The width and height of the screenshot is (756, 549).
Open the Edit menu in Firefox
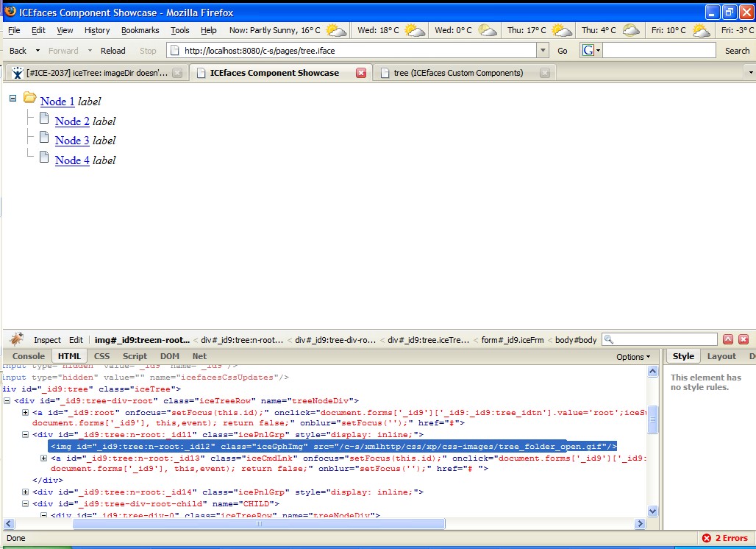coord(38,30)
